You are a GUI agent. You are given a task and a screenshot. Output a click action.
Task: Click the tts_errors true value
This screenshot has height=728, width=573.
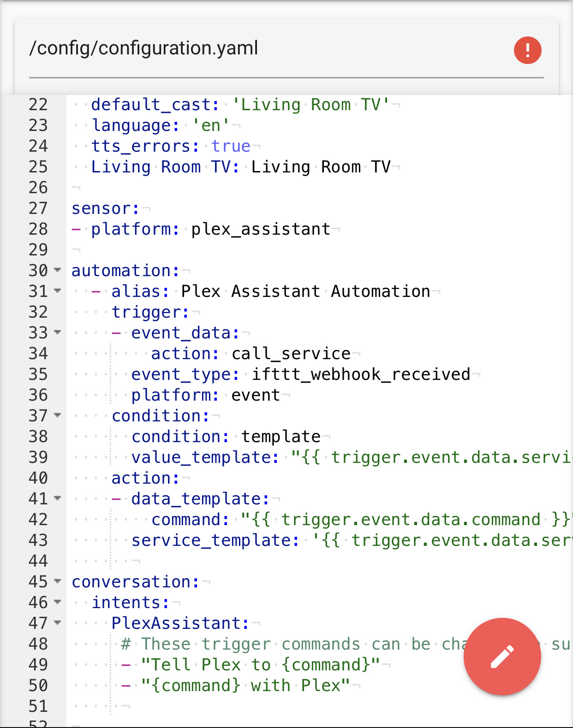tap(231, 146)
